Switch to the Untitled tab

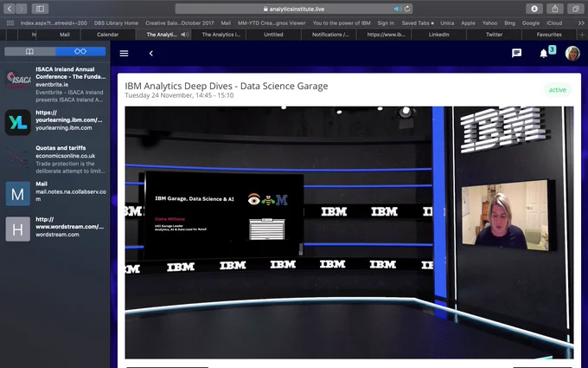pyautogui.click(x=273, y=35)
